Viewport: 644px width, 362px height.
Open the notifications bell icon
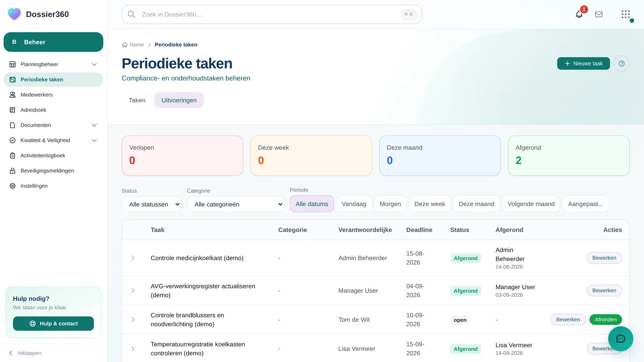[579, 14]
